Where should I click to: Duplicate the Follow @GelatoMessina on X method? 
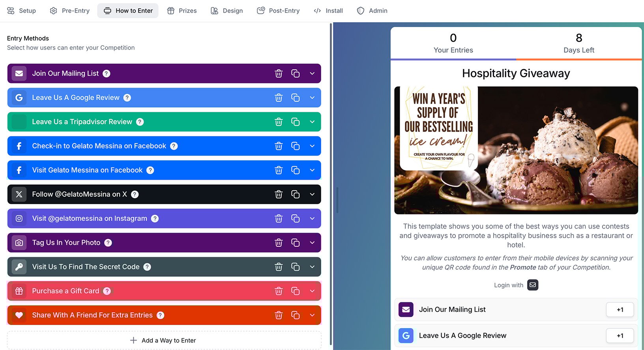click(295, 194)
